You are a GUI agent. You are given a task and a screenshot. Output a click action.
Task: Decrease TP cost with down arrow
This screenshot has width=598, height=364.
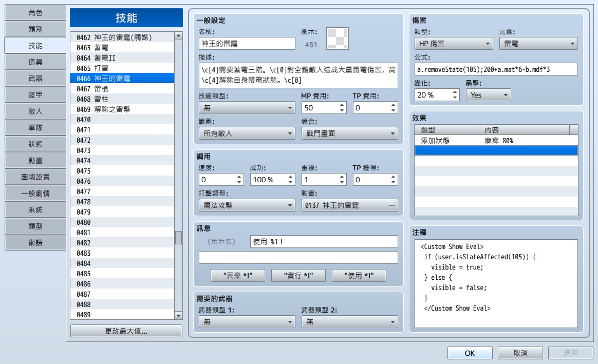click(393, 110)
